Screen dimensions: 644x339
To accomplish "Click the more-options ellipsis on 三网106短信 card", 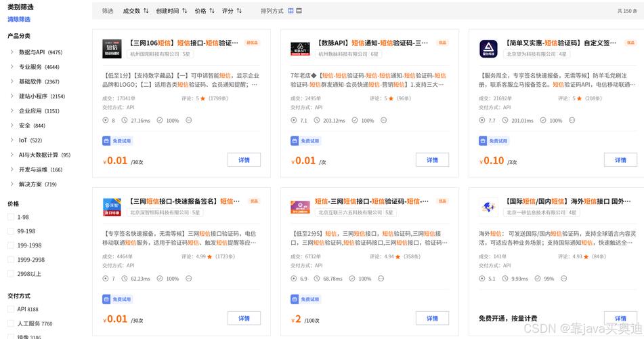I will click(189, 120).
